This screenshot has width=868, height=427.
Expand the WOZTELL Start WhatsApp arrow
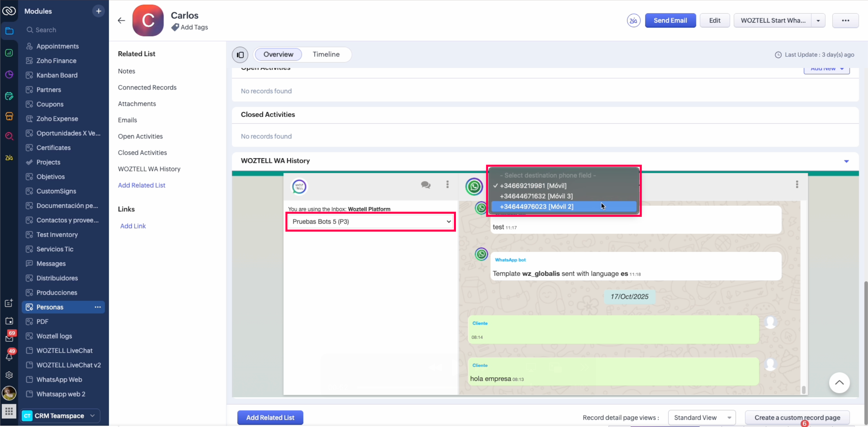click(x=818, y=21)
